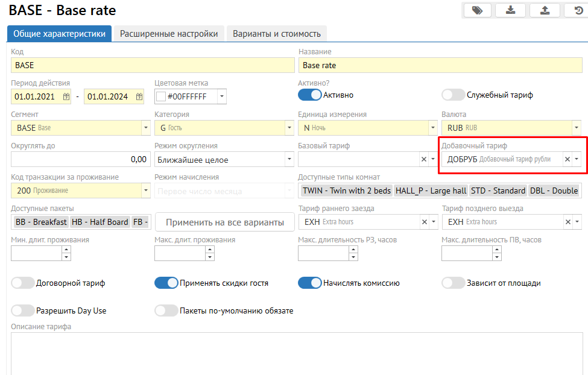This screenshot has height=375, width=588.
Task: Open the Валюта currency dropdown
Action: point(576,128)
